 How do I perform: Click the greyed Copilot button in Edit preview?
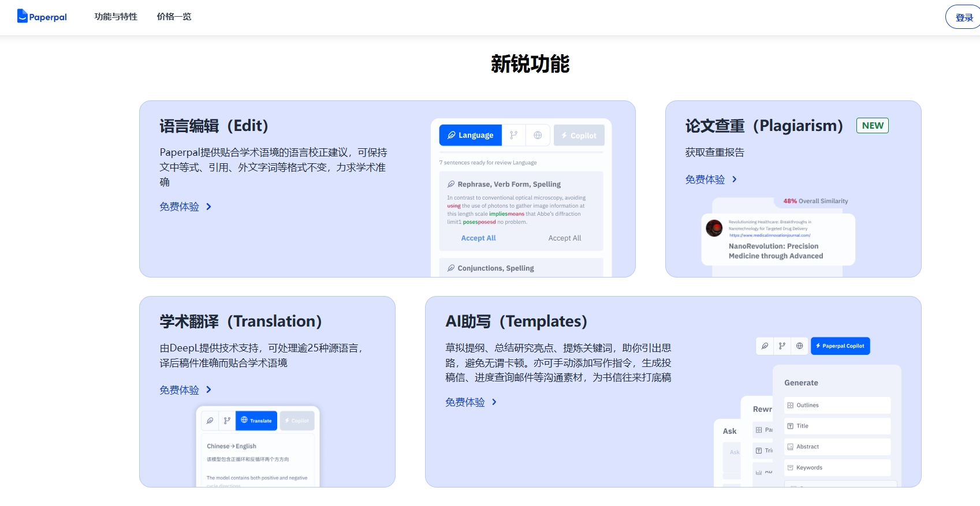[x=579, y=135]
